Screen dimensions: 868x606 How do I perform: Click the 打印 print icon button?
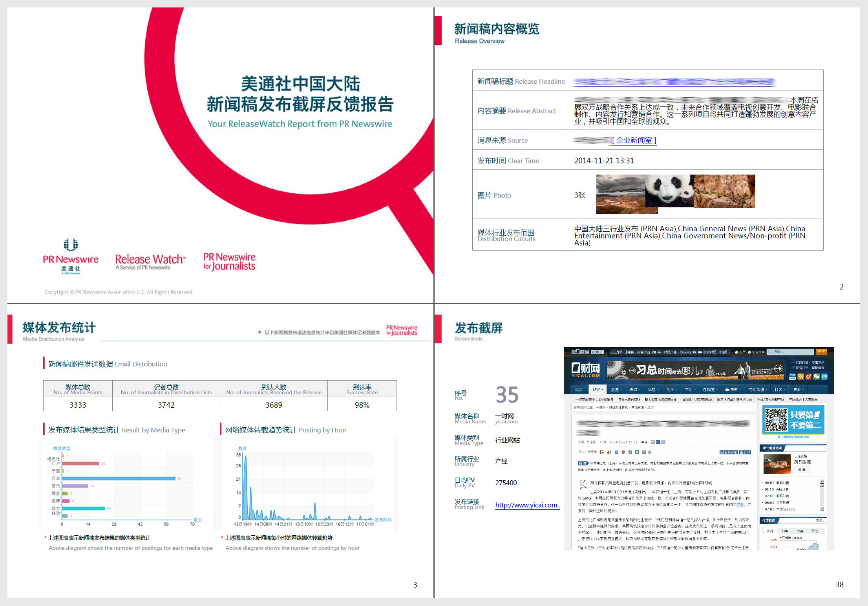pyautogui.click(x=745, y=452)
